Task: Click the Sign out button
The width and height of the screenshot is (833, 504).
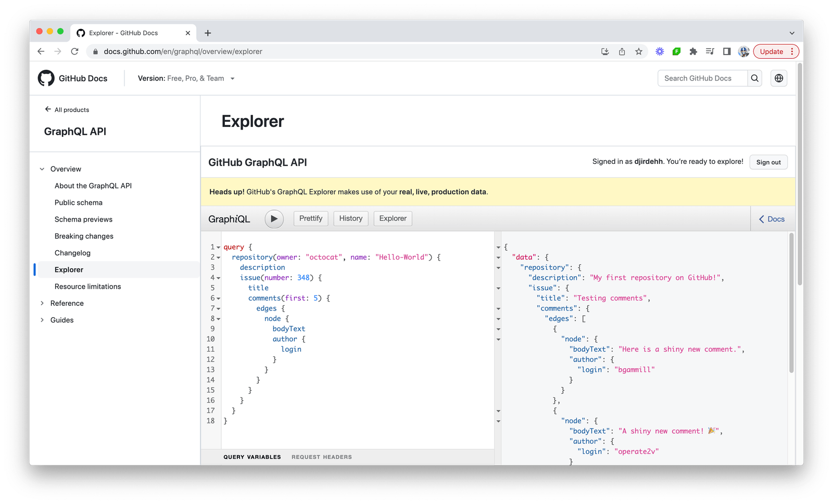Action: (768, 162)
